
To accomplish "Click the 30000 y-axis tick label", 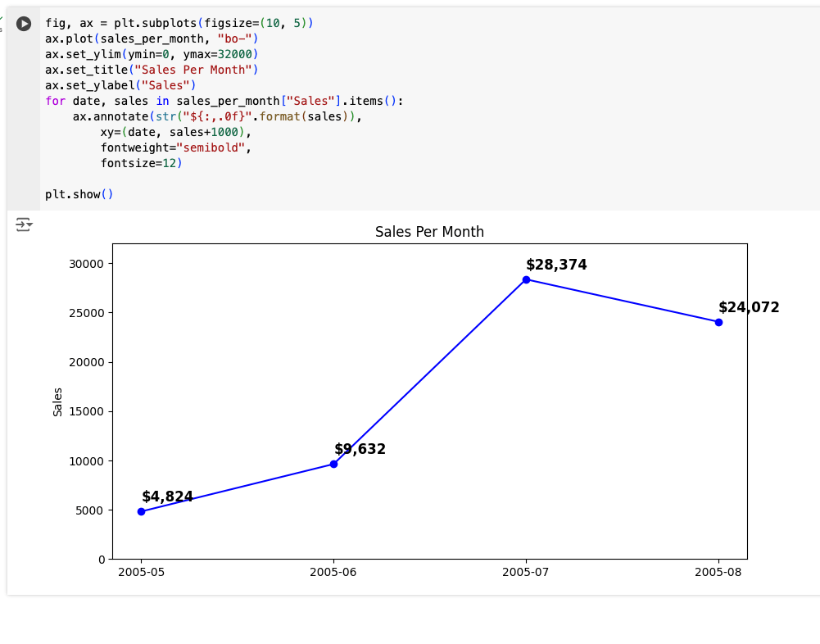I will (x=85, y=264).
